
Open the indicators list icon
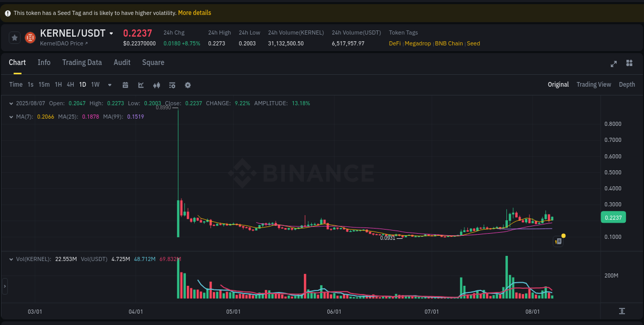[x=172, y=85]
